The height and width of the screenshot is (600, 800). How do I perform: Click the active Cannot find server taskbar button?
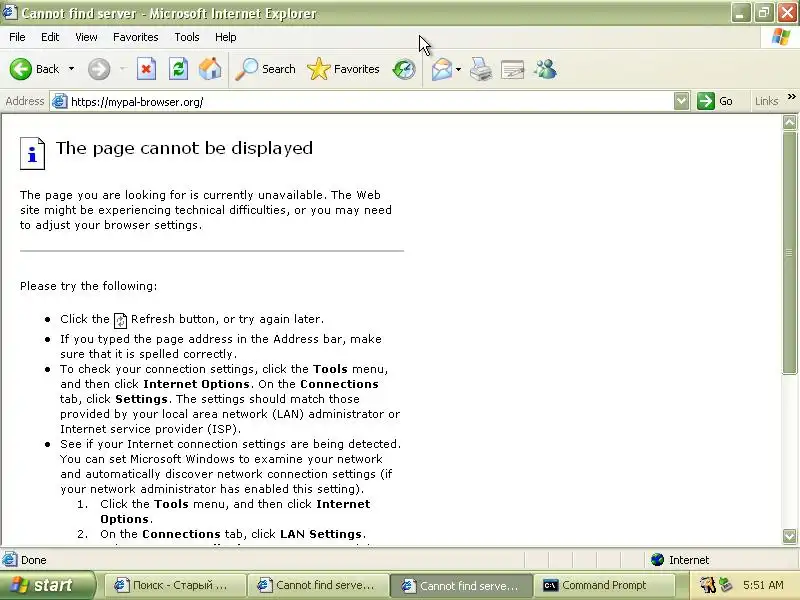461,585
